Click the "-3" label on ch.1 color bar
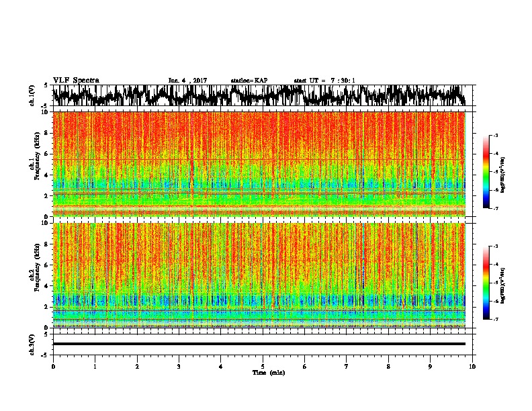 coord(495,135)
